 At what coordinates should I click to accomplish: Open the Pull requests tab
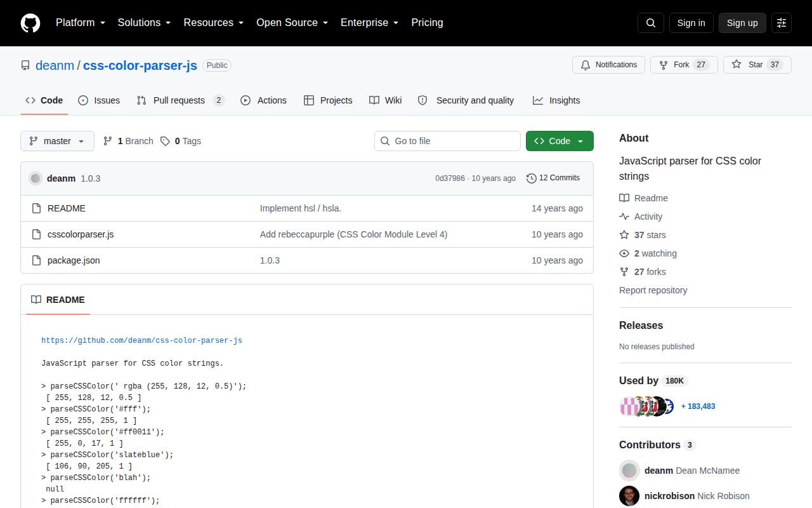(181, 100)
